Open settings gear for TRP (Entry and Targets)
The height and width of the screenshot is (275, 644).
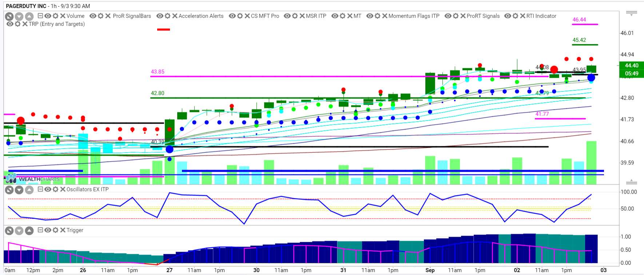(18, 24)
